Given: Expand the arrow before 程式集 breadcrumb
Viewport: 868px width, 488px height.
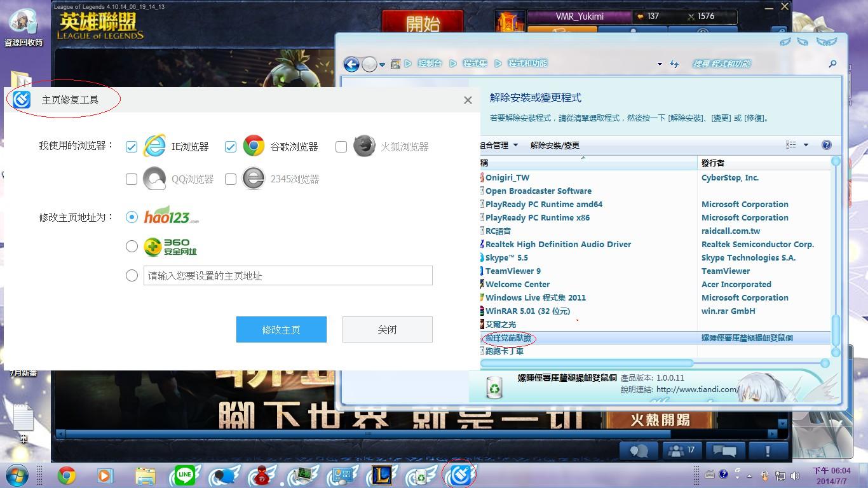Looking at the screenshot, I should click(453, 64).
